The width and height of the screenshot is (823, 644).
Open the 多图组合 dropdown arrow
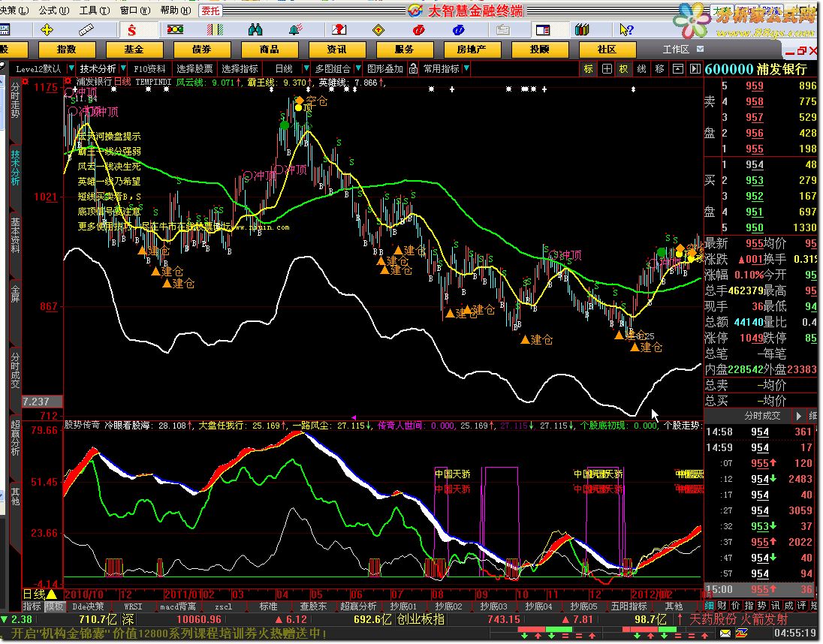pos(358,68)
